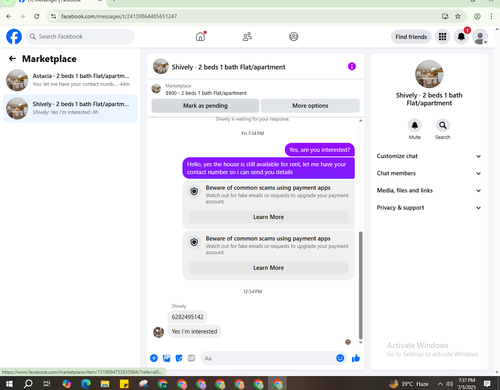The height and width of the screenshot is (390, 500).
Task: Search in conversation using magnifier icon
Action: click(443, 125)
